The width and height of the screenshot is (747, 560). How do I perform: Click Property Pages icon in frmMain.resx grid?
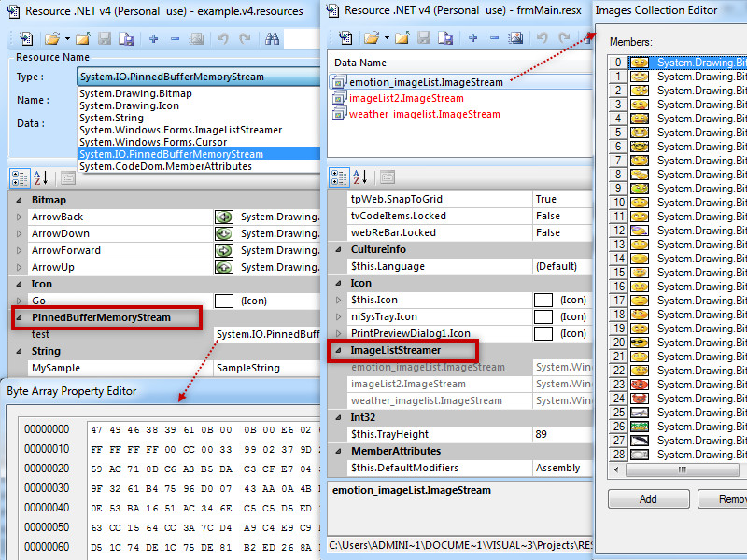[x=388, y=177]
